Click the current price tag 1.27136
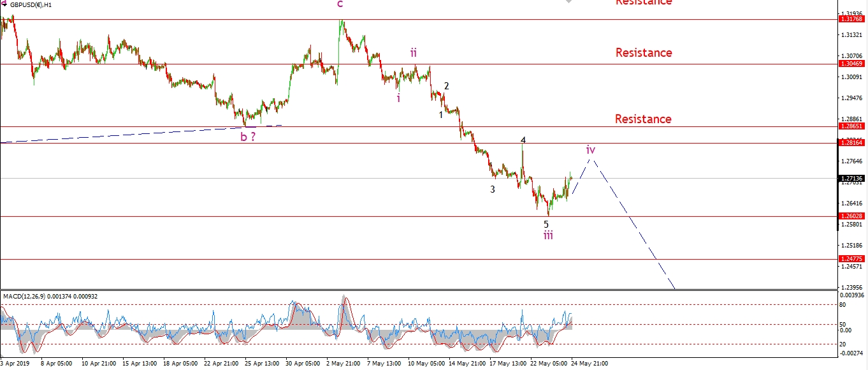Viewport: 868px width, 370px height. click(852, 178)
